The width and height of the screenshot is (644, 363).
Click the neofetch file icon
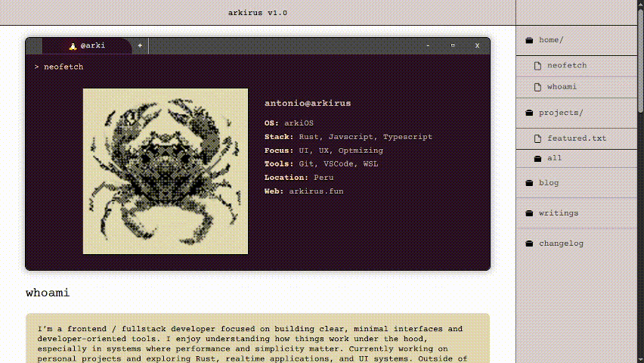(538, 66)
